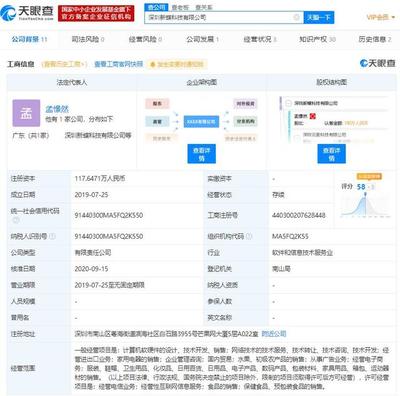This screenshot has width=400, height=396.
Task: Click the 查看工商官网快照 link
Action: click(x=119, y=64)
